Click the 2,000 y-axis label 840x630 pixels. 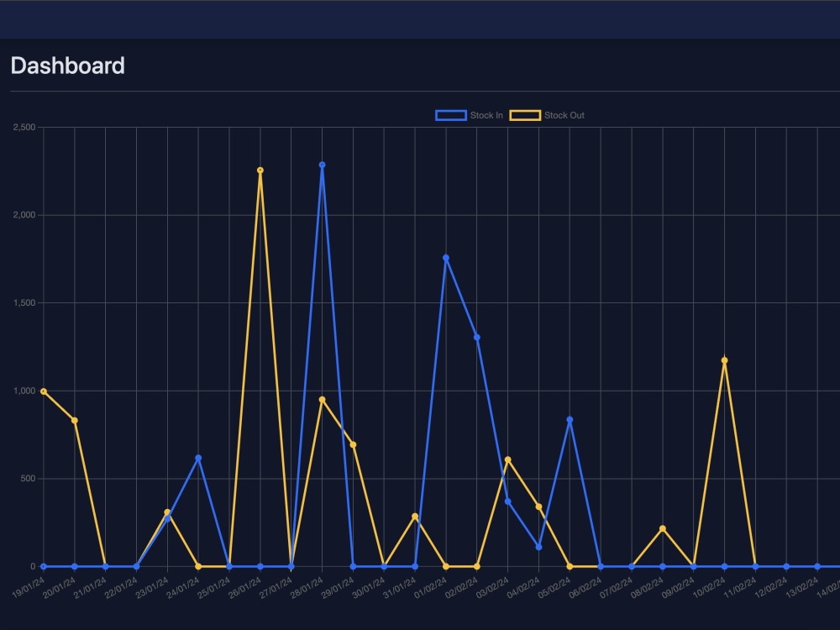coord(24,215)
